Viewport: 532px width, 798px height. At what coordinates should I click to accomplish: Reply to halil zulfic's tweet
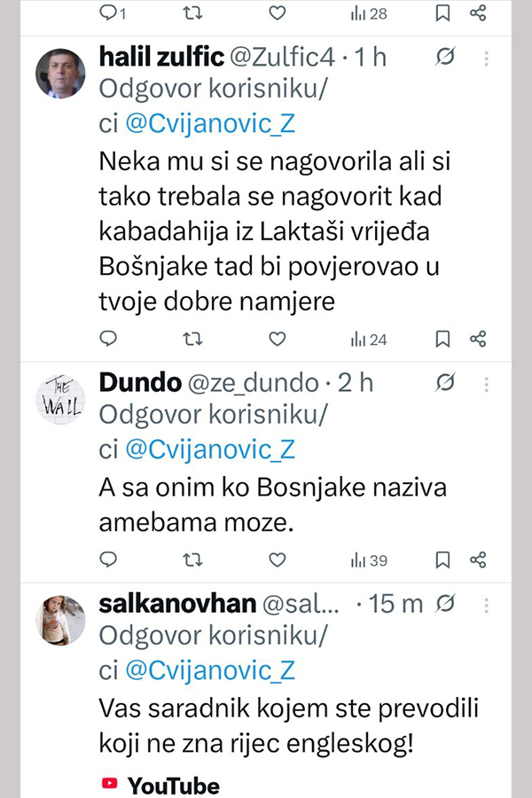(108, 338)
